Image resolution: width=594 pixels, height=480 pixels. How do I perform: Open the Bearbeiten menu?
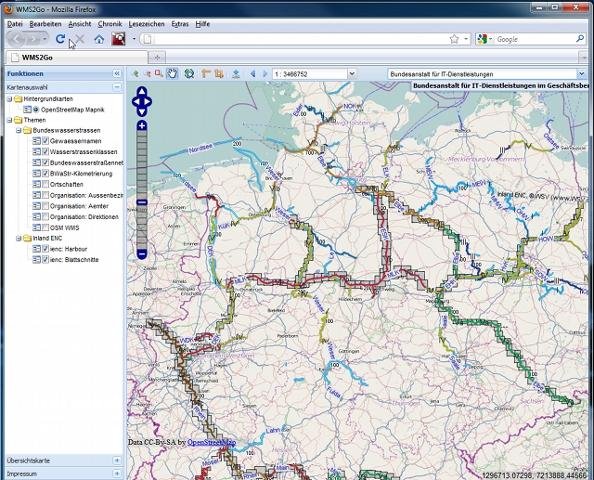(x=45, y=24)
